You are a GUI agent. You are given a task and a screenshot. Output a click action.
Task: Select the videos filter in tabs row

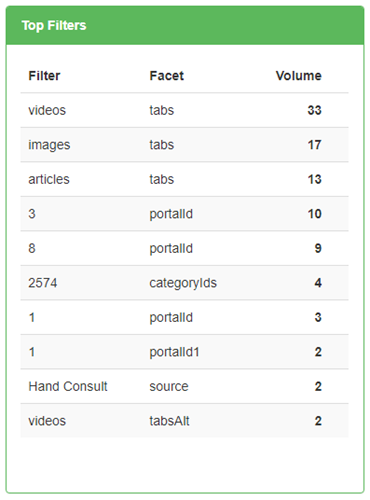[x=47, y=110]
